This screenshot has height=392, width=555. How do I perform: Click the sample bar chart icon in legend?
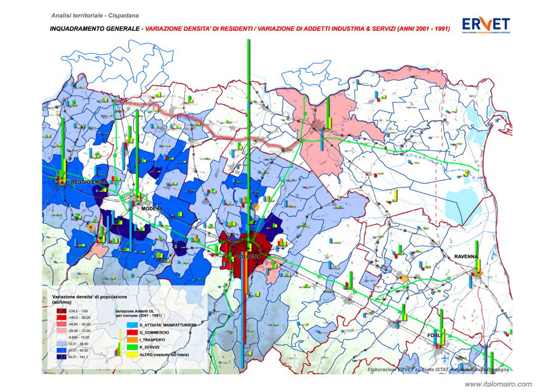click(118, 343)
